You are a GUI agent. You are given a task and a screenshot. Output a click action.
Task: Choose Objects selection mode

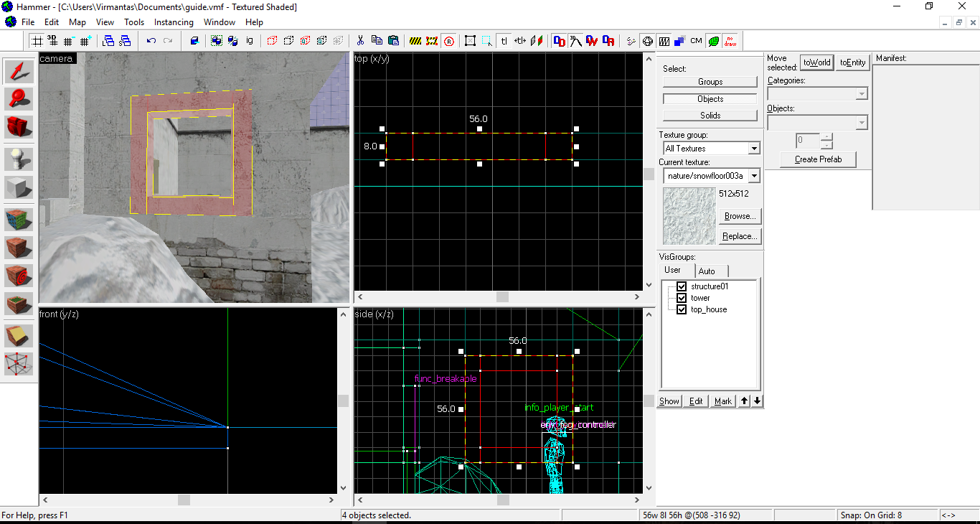(x=710, y=99)
